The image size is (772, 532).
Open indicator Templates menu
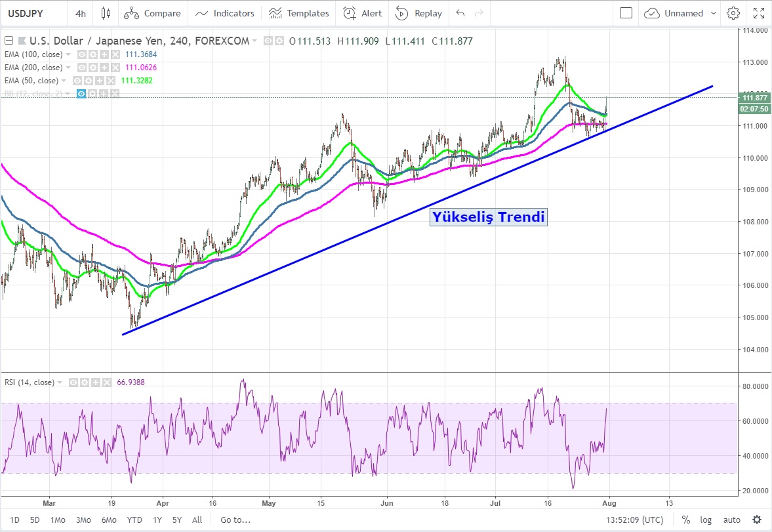tap(299, 13)
